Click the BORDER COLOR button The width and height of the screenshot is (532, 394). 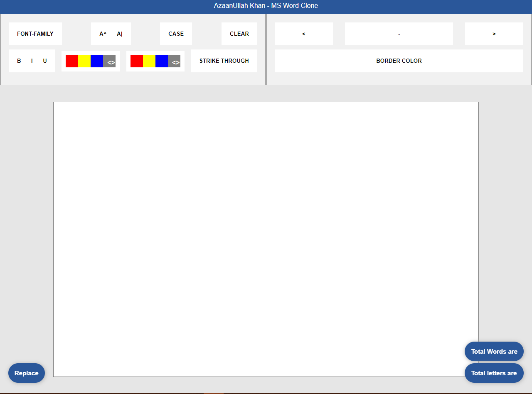pyautogui.click(x=399, y=61)
